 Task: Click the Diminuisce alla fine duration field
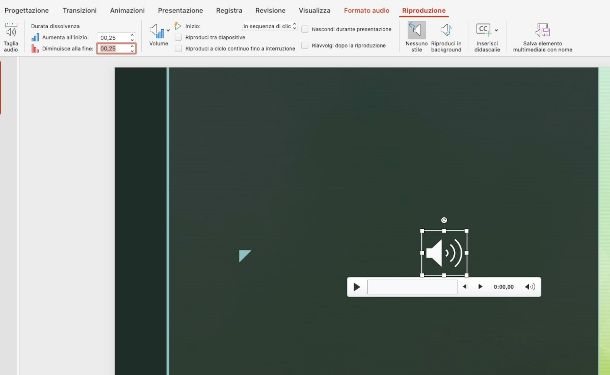(113, 49)
